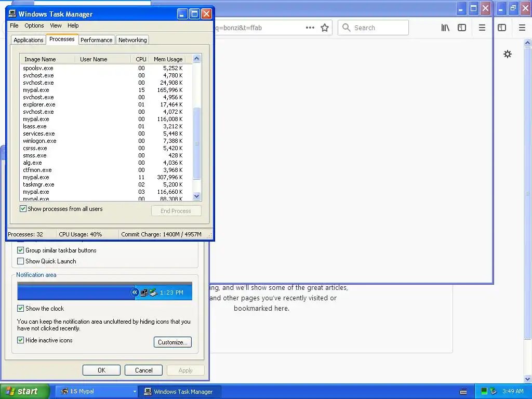Sort processes by Image Name column header
Image resolution: width=532 pixels, height=399 pixels.
(x=48, y=59)
